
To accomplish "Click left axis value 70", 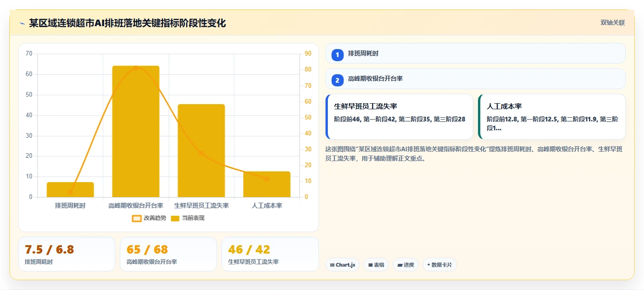I will [x=29, y=54].
